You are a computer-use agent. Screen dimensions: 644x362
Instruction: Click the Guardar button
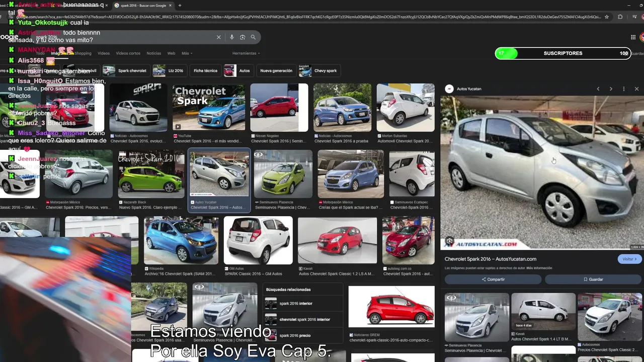click(x=593, y=279)
